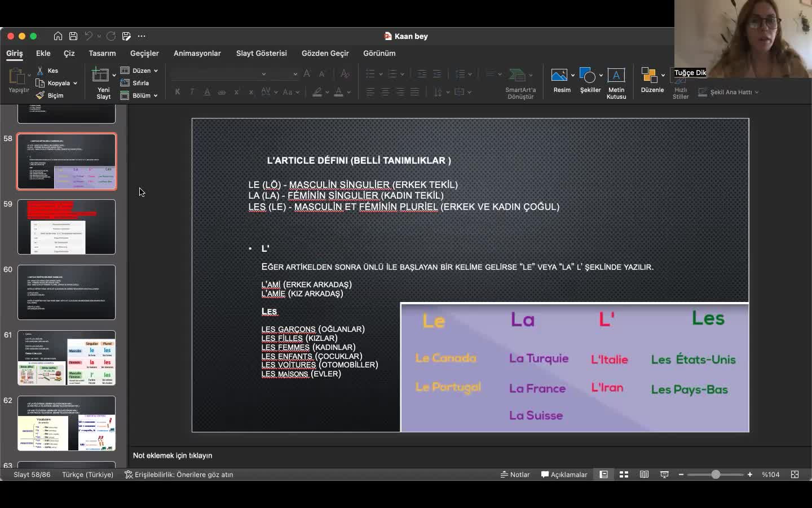
Task: Start slideshow from the status bar icon
Action: pos(664,475)
